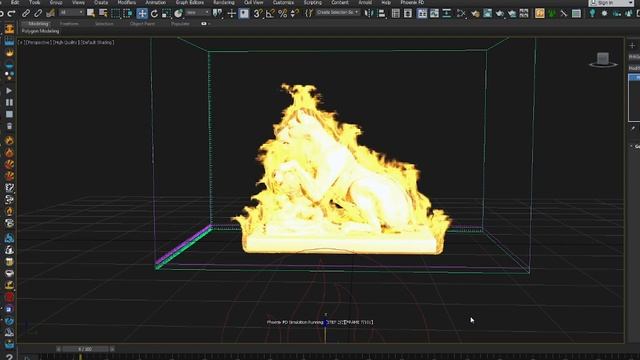Open the Create panel plus tab
Image resolution: width=640 pixels, height=360 pixels.
pos(632,45)
